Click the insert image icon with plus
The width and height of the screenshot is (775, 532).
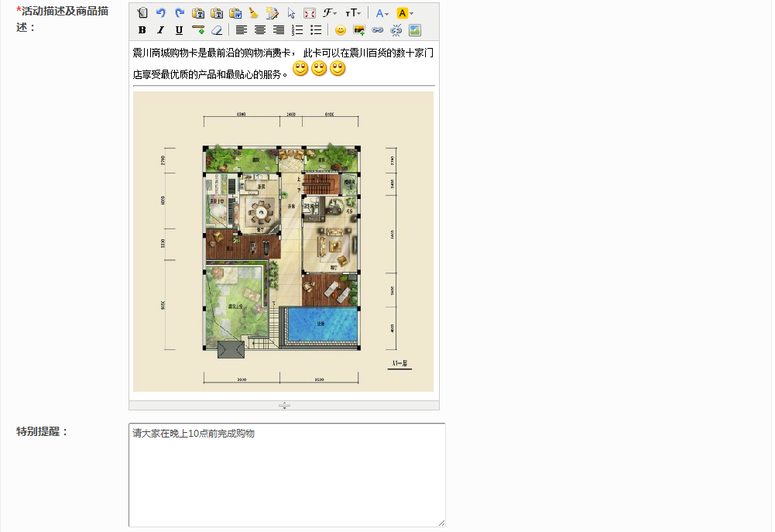[359, 30]
